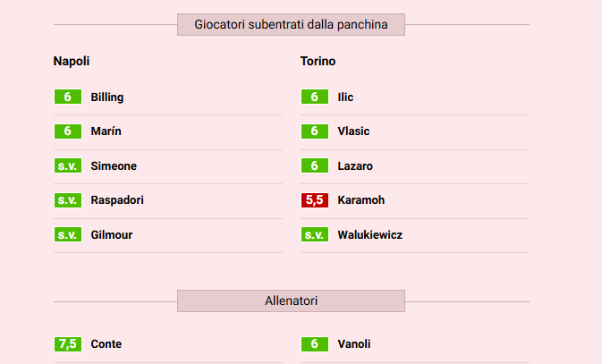Click Marín's rating badge of 6
The height and width of the screenshot is (364, 602).
(67, 131)
